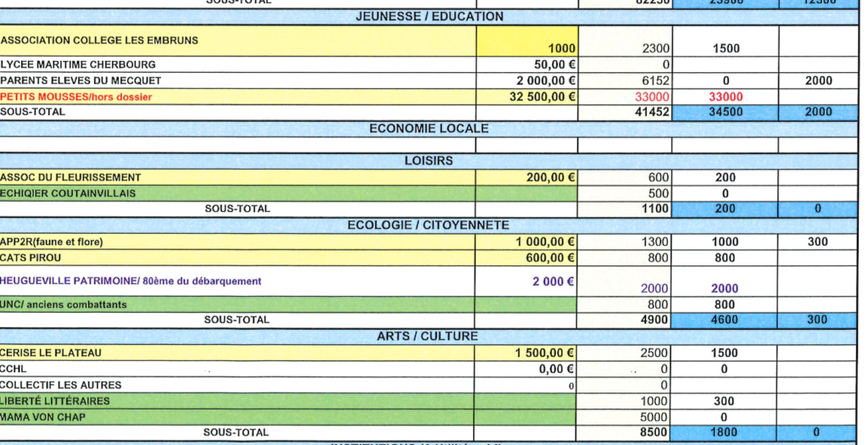Image resolution: width=868 pixels, height=445 pixels.
Task: Click the APP2R(faune et flore) label
Action: click(x=52, y=242)
